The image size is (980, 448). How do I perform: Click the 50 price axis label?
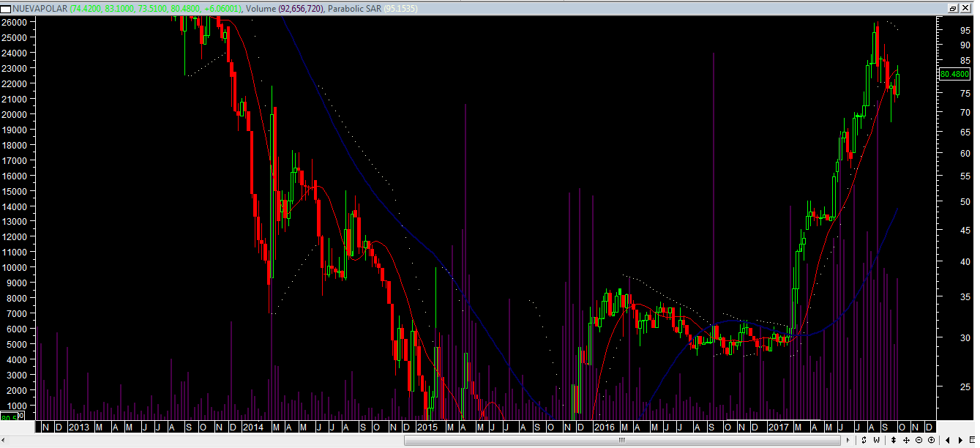[965, 202]
